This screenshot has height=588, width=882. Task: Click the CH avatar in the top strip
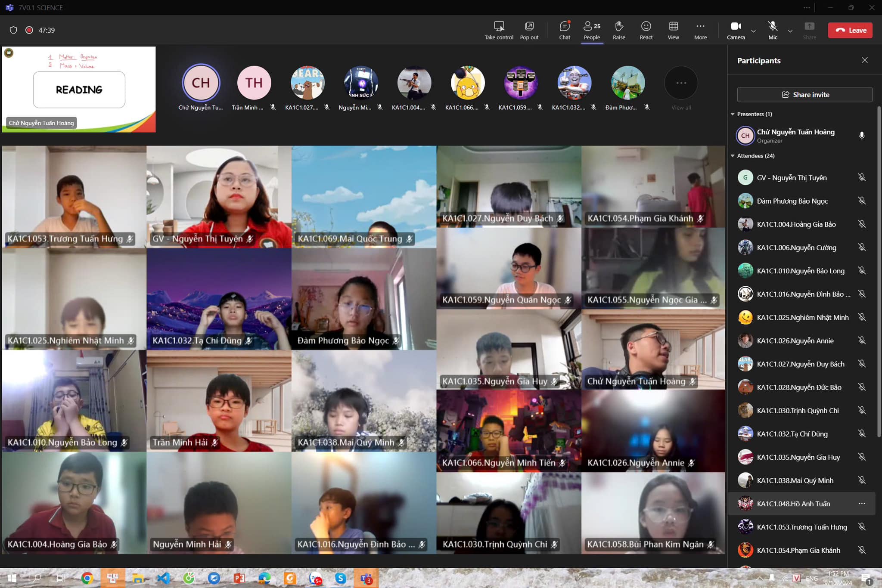click(x=201, y=83)
